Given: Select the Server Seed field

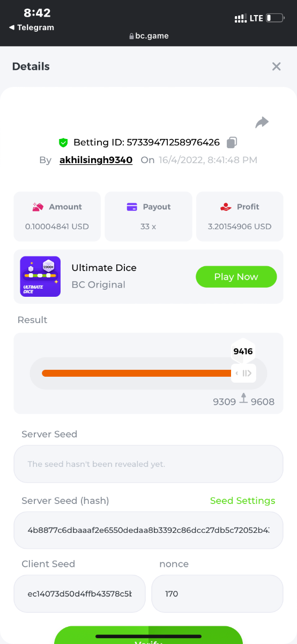Looking at the screenshot, I should pyautogui.click(x=148, y=464).
